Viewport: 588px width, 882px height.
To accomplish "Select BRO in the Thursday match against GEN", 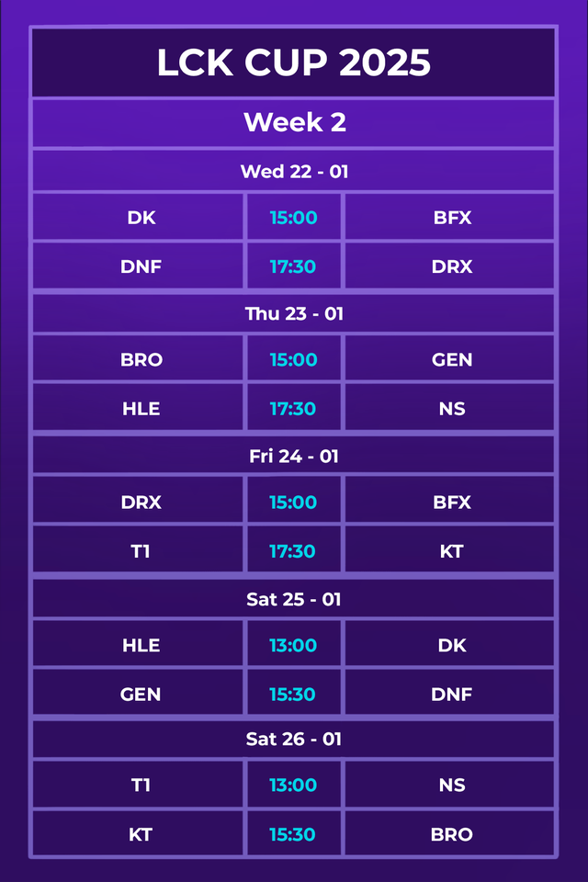I will (141, 360).
